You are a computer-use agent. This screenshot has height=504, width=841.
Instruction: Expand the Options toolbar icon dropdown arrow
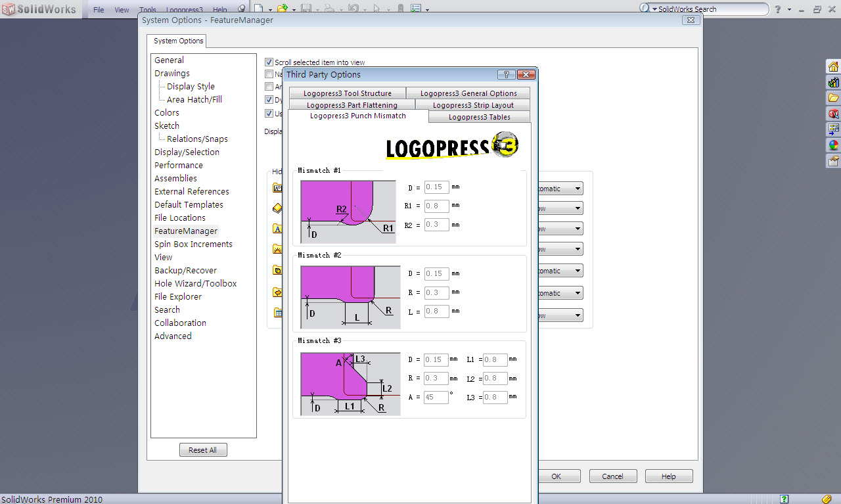pyautogui.click(x=427, y=10)
